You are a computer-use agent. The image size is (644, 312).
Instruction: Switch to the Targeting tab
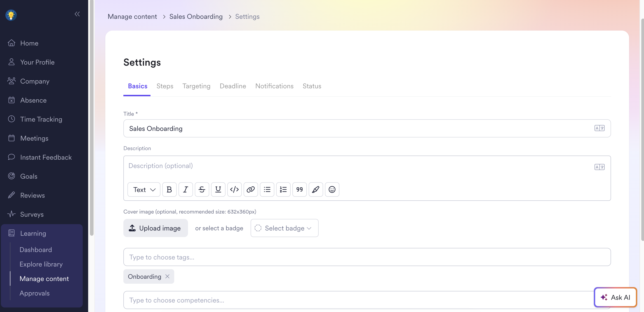point(196,86)
